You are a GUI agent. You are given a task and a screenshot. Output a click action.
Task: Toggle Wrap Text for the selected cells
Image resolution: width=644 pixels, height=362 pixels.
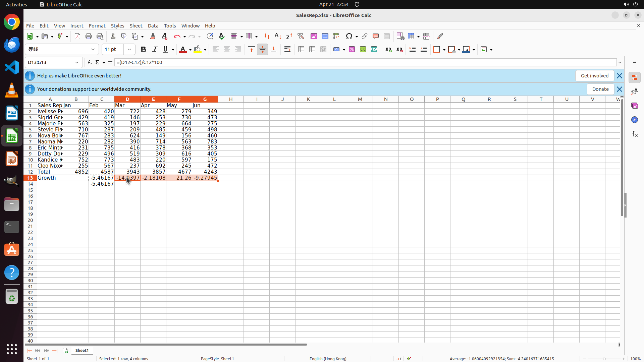click(287, 50)
